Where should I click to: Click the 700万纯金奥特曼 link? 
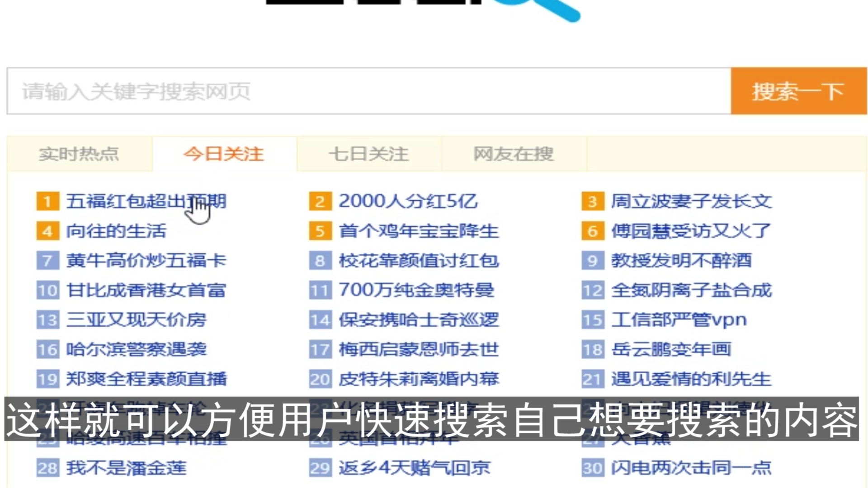(416, 290)
